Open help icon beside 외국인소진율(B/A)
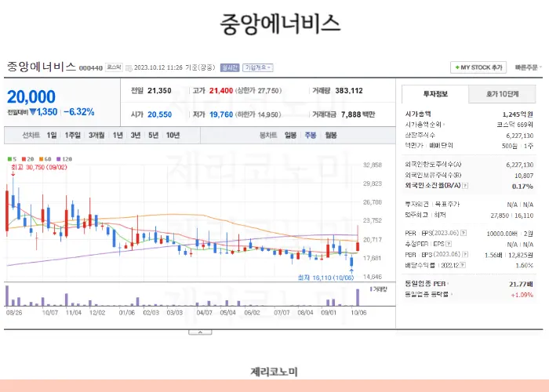The height and width of the screenshot is (392, 549). [x=465, y=186]
